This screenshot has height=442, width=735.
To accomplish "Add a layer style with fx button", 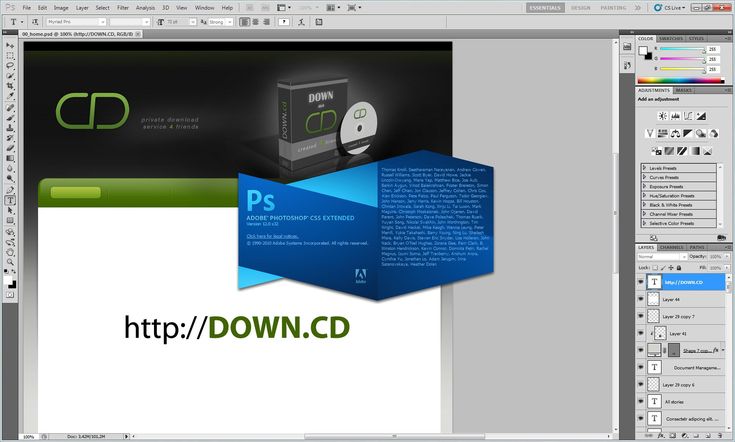I will [662, 436].
